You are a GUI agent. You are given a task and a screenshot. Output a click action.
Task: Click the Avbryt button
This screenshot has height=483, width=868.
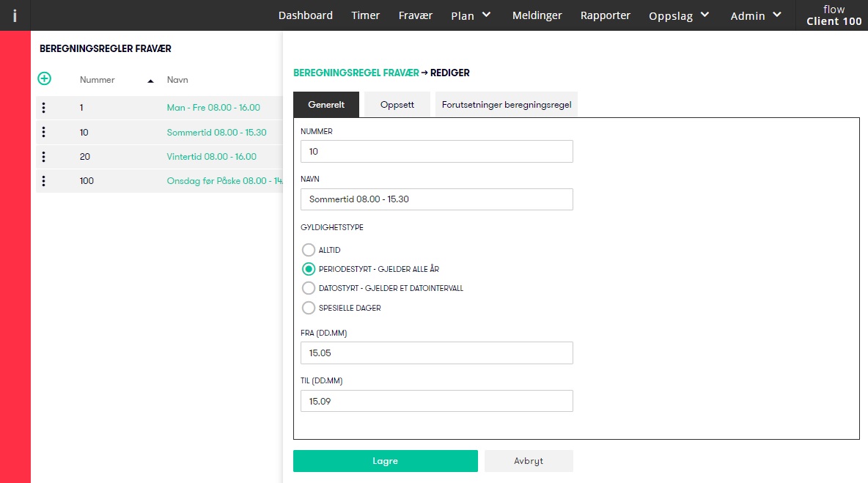(x=529, y=461)
